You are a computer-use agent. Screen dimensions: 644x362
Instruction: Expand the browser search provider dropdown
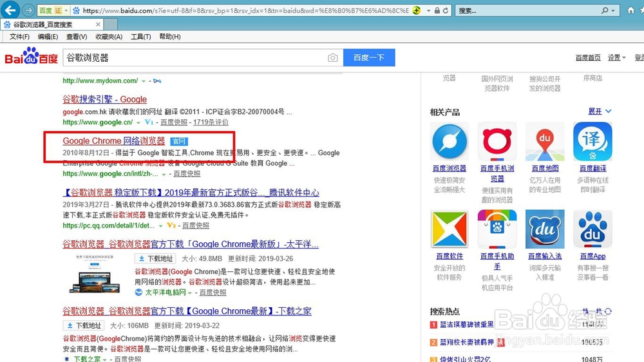click(613, 10)
